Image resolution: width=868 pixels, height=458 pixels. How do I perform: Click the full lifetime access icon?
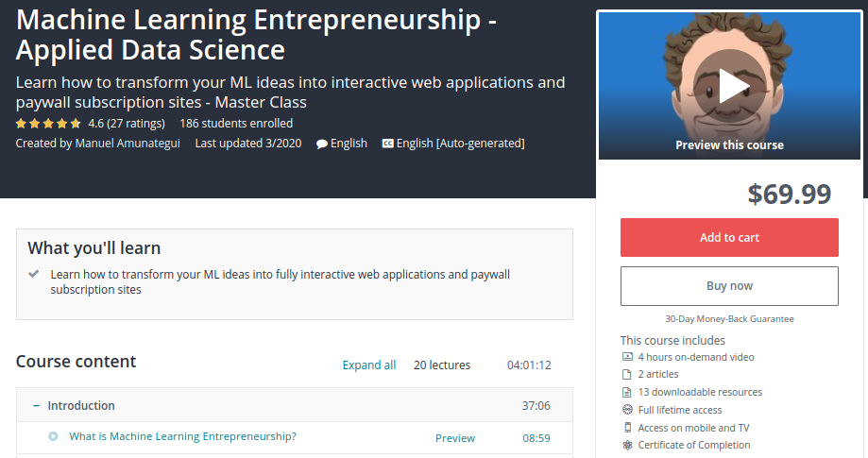(627, 410)
